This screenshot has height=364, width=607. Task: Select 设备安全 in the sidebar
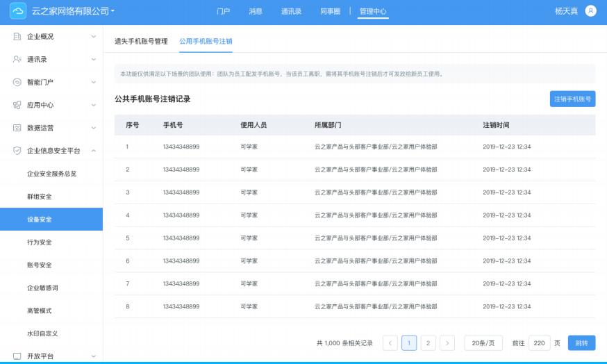(x=51, y=220)
